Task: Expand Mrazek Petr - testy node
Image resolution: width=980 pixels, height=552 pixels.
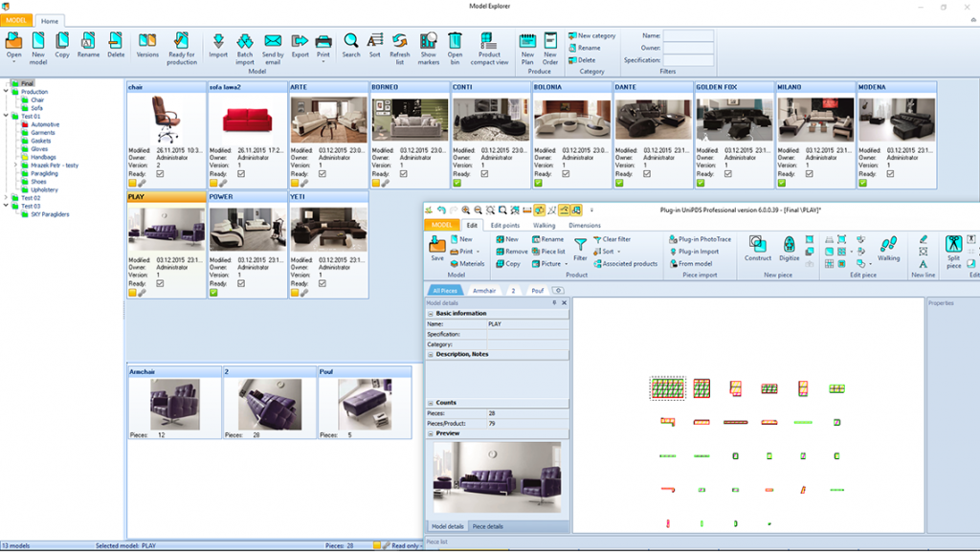Action: point(16,166)
